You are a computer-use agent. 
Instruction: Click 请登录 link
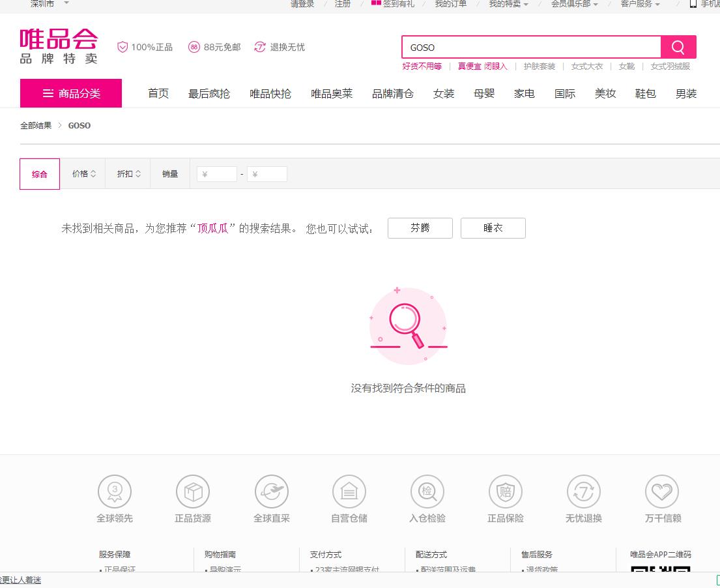pos(302,4)
